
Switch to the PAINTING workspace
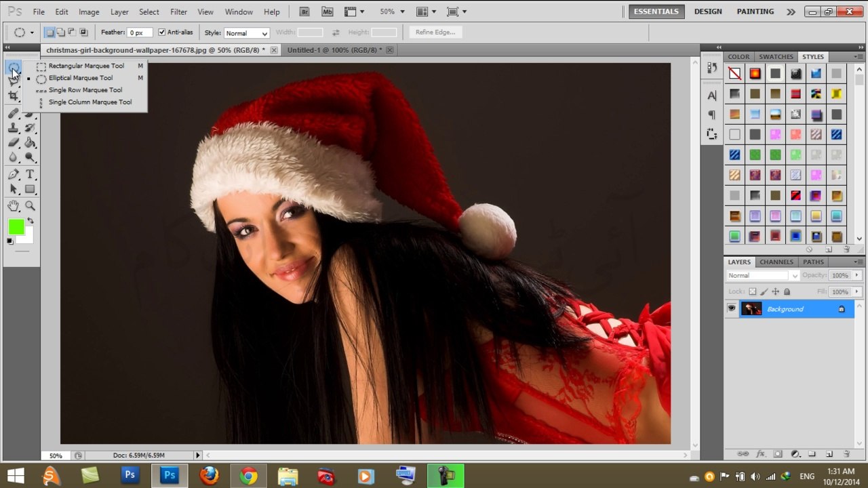[755, 12]
